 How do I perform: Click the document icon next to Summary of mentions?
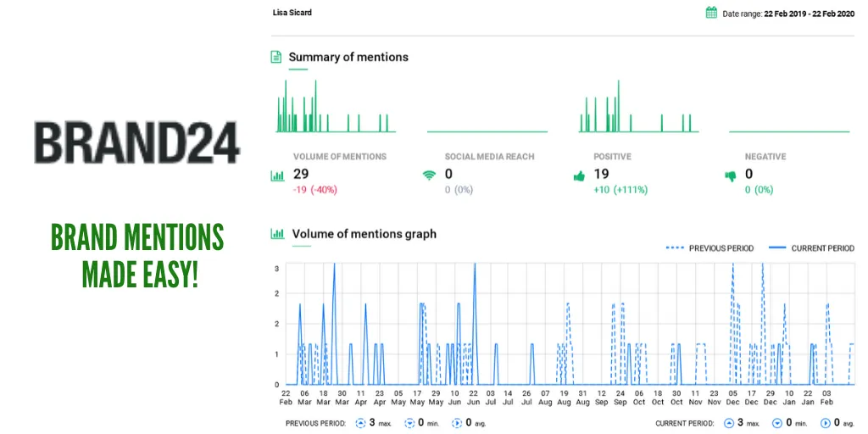pos(275,57)
